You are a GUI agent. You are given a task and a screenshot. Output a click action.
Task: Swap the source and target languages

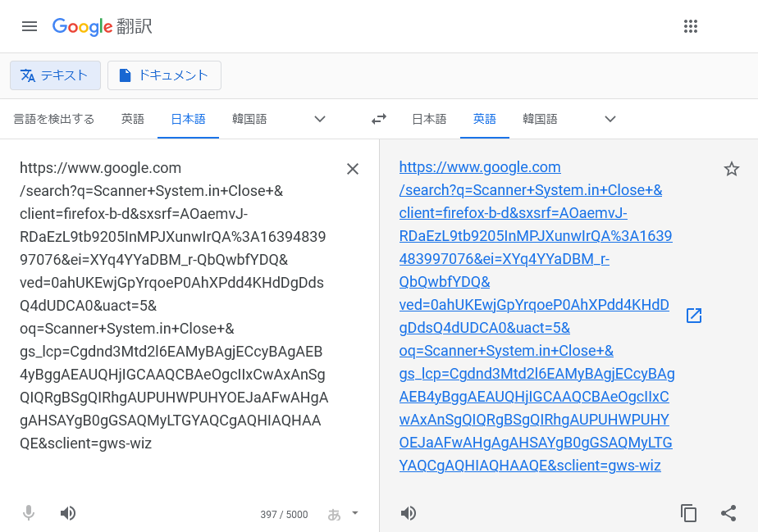(378, 119)
